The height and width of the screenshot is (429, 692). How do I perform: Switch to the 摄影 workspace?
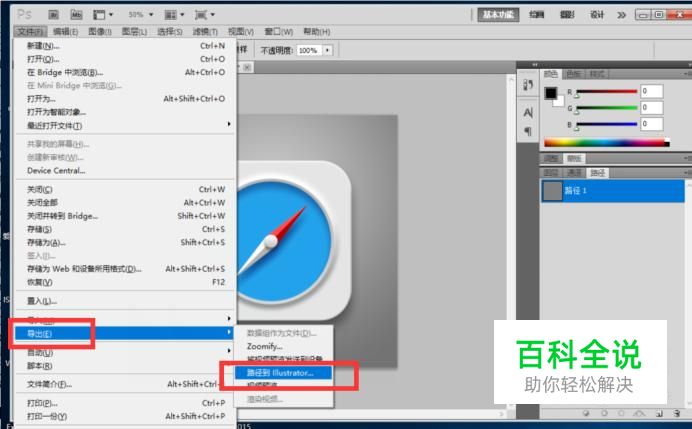(x=567, y=15)
